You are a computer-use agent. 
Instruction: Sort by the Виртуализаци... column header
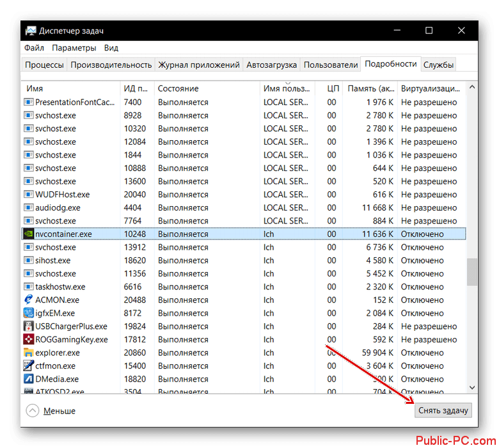(432, 88)
